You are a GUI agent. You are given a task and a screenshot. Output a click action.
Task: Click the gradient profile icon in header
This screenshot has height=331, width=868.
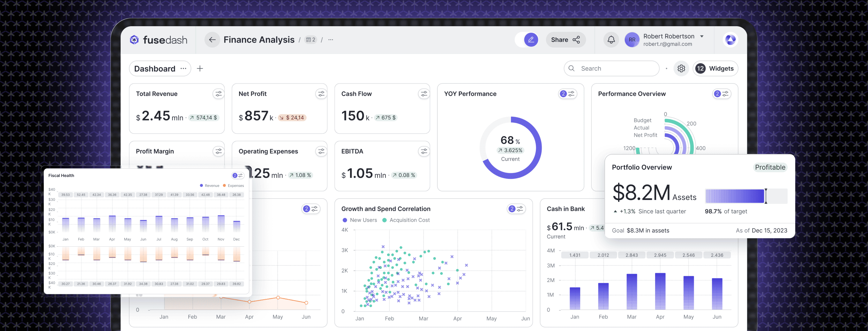tap(730, 40)
